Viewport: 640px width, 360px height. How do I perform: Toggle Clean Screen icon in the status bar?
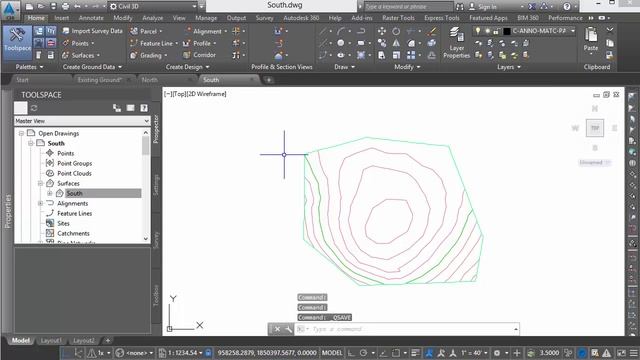pyautogui.click(x=621, y=353)
